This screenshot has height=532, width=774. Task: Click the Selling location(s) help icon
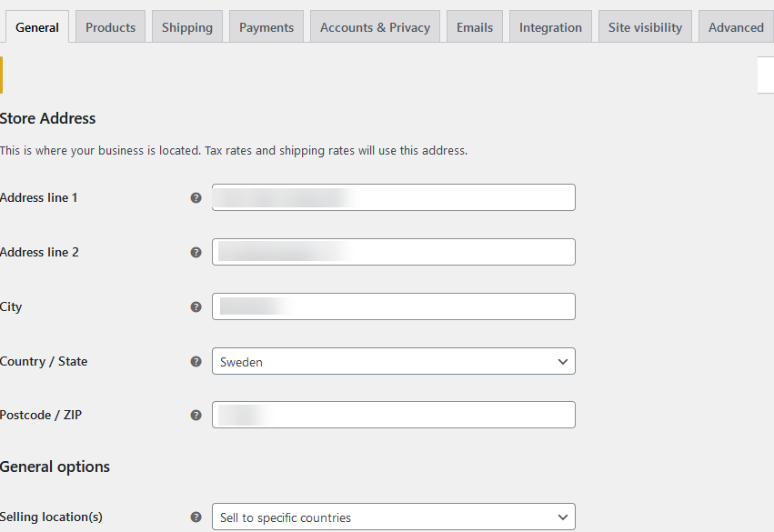point(196,517)
